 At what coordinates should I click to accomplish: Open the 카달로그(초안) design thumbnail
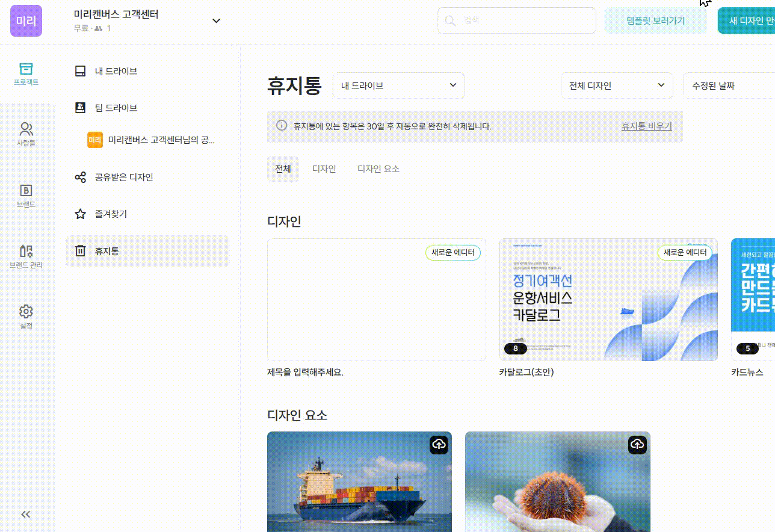(x=608, y=300)
